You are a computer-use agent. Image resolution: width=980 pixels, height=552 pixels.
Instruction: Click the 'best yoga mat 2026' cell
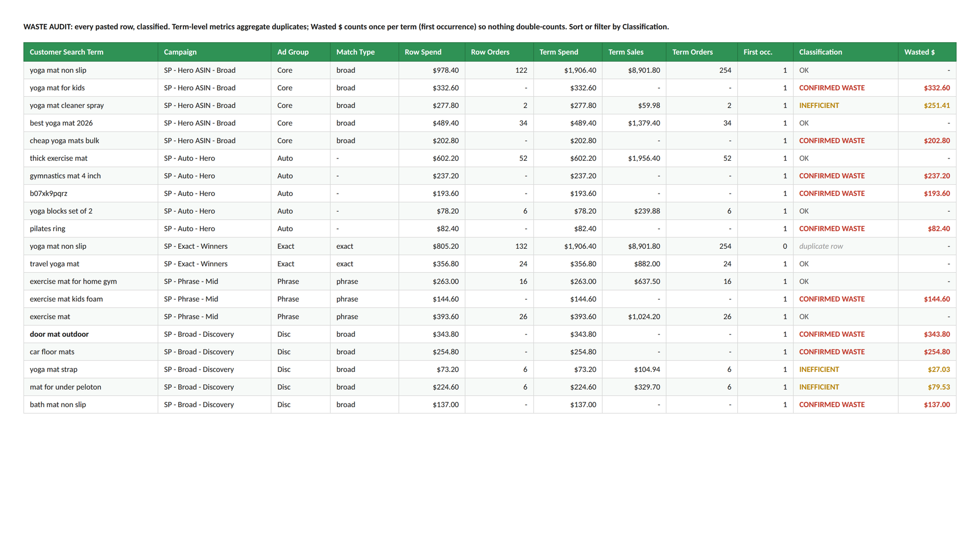90,123
